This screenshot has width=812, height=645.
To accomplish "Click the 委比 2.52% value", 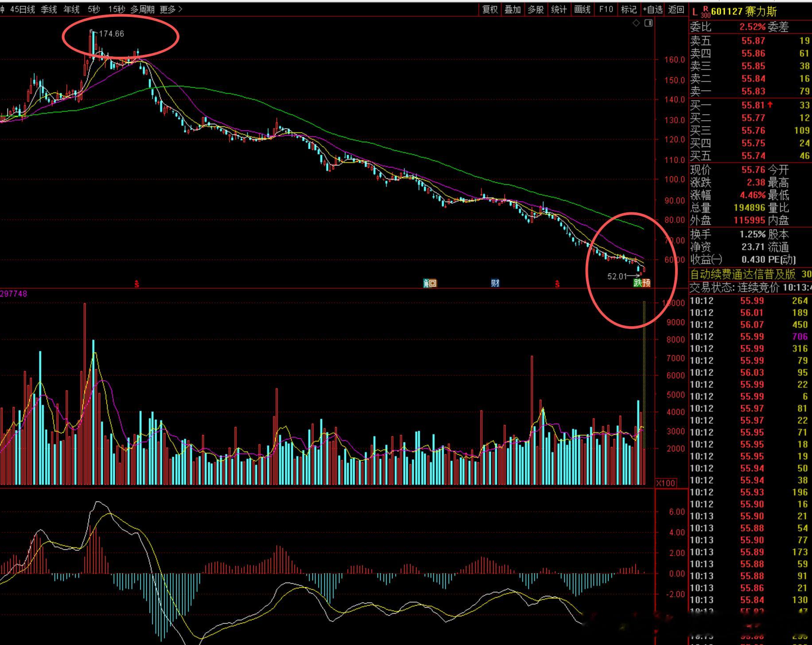I will point(752,27).
